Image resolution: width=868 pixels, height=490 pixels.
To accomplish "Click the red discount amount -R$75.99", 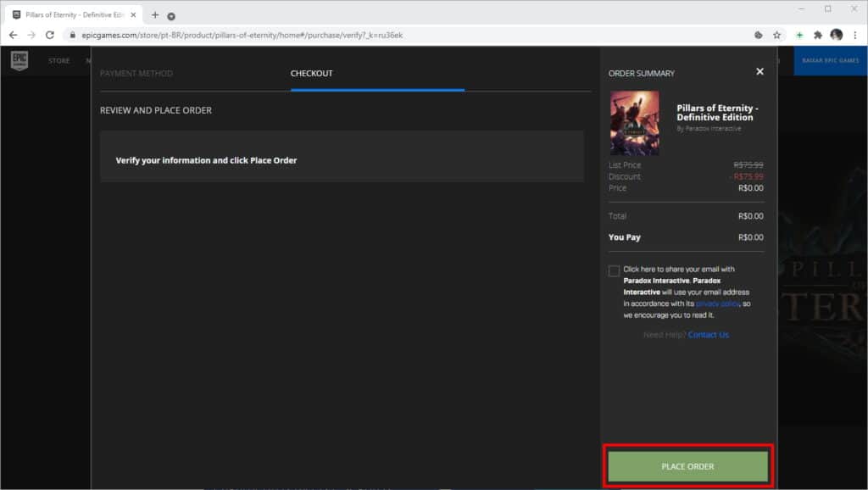I will 747,176.
